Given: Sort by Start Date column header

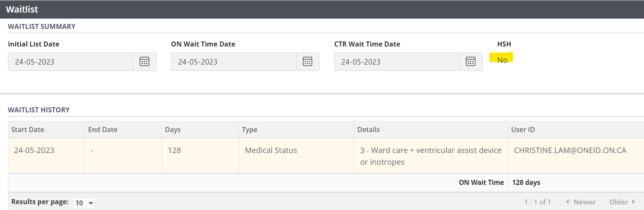Looking at the screenshot, I should [x=28, y=130].
